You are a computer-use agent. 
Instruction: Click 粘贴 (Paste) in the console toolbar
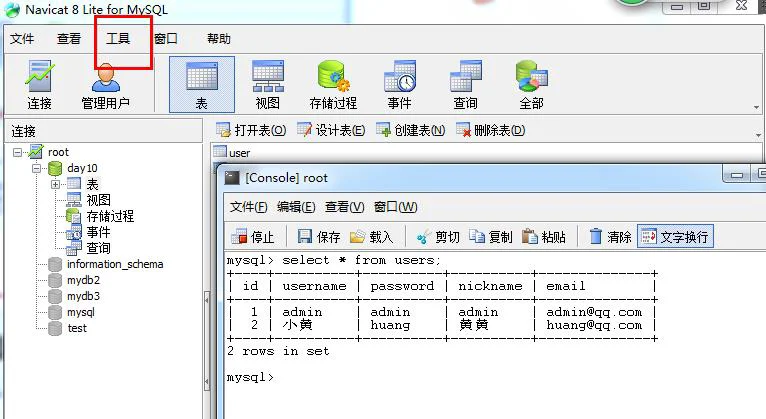click(544, 237)
